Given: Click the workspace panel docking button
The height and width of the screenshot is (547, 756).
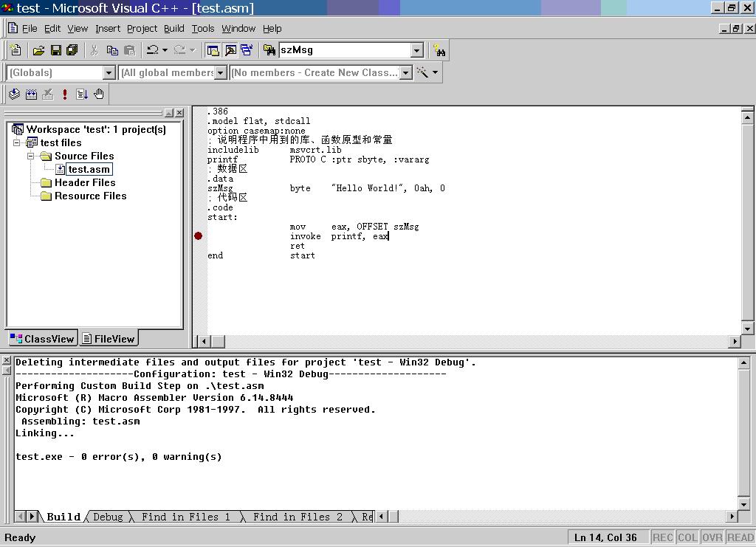Looking at the screenshot, I should [x=169, y=113].
